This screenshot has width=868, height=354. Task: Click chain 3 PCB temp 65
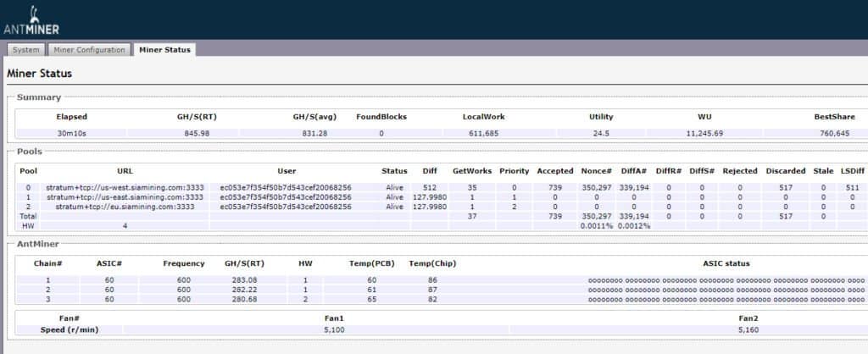pyautogui.click(x=371, y=299)
